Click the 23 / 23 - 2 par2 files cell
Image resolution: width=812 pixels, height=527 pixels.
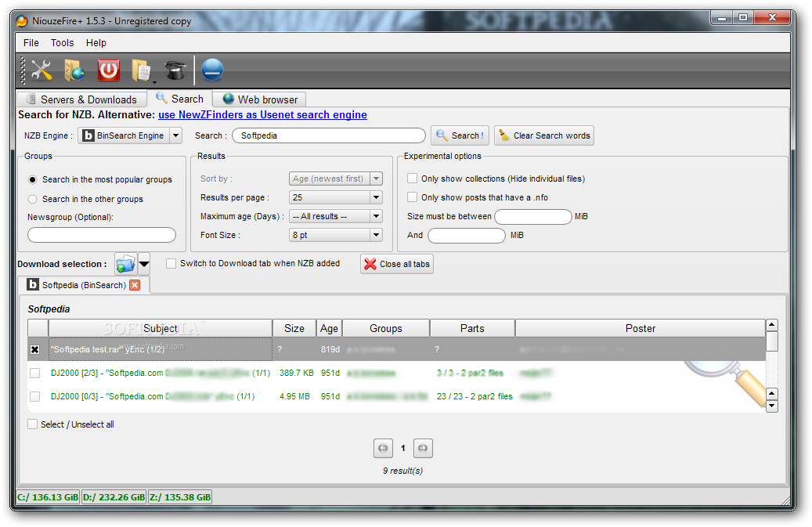coord(475,396)
